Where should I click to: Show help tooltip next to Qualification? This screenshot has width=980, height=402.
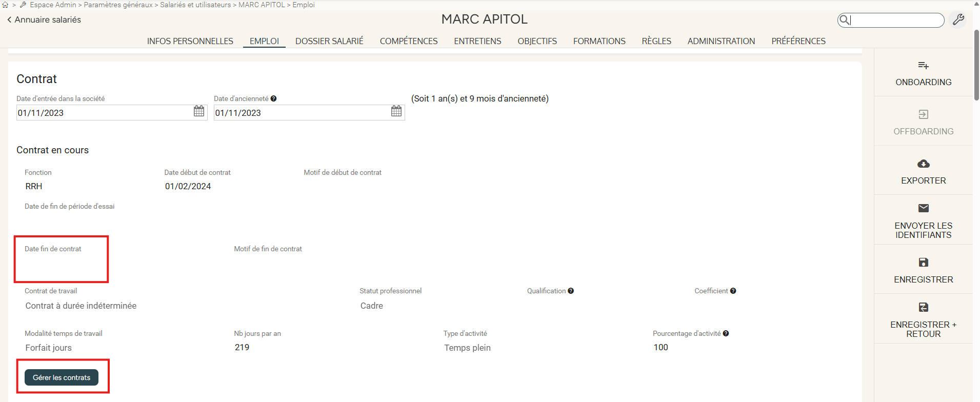pos(571,291)
